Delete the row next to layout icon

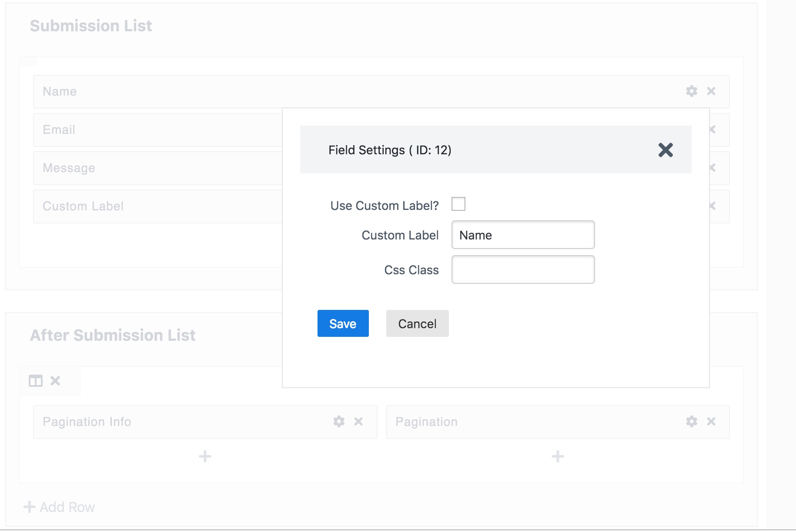[55, 381]
